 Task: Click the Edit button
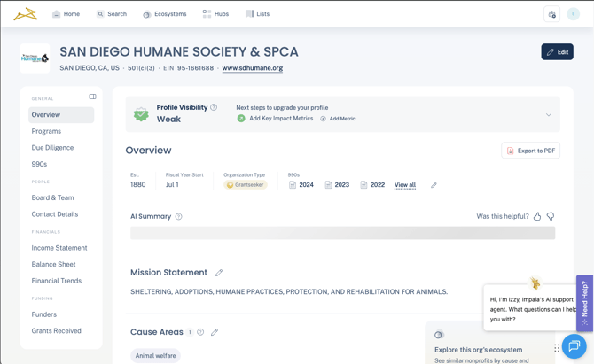click(x=557, y=52)
